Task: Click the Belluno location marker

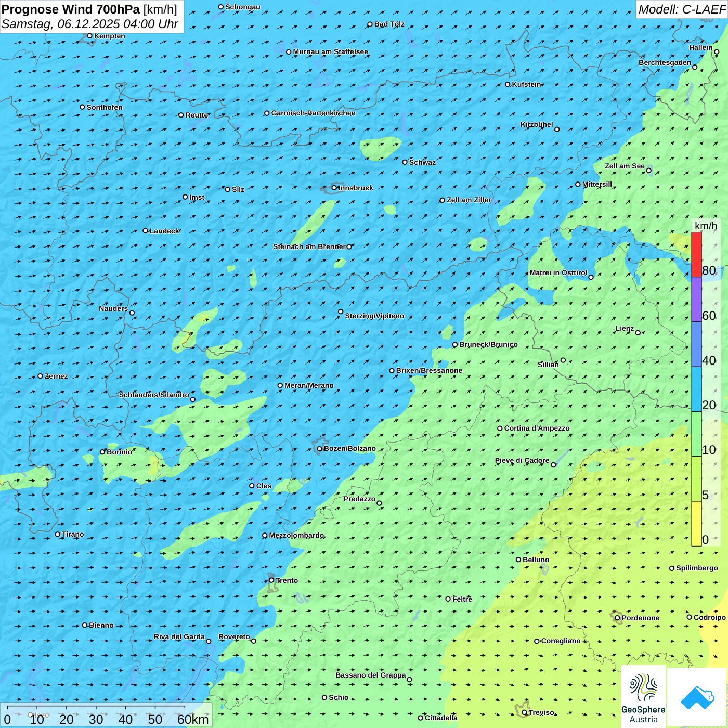Action: pyautogui.click(x=518, y=560)
